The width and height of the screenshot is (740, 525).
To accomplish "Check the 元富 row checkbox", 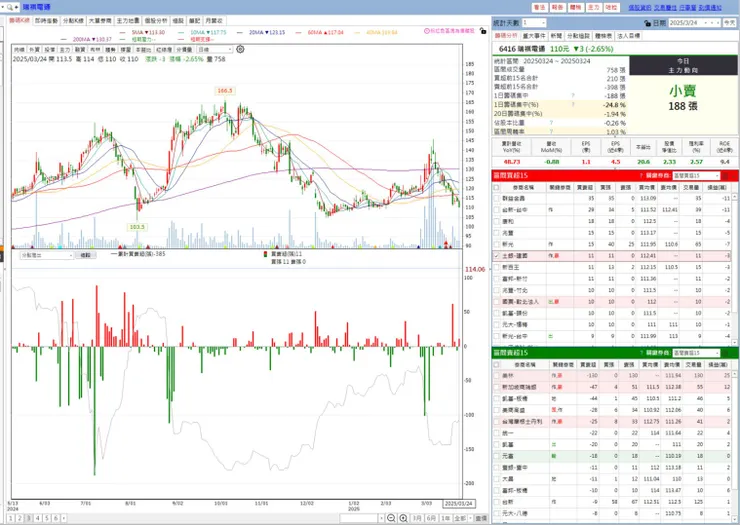I will [496, 456].
